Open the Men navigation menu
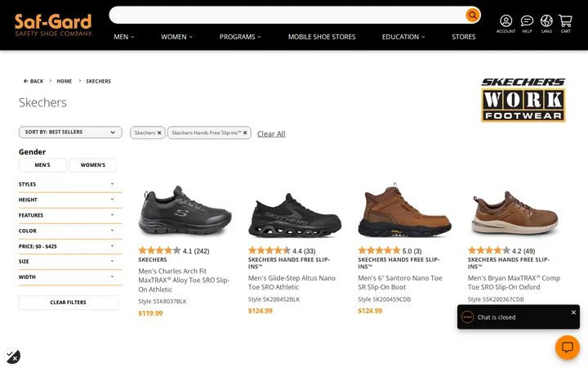This screenshot has width=588, height=368. pos(124,37)
